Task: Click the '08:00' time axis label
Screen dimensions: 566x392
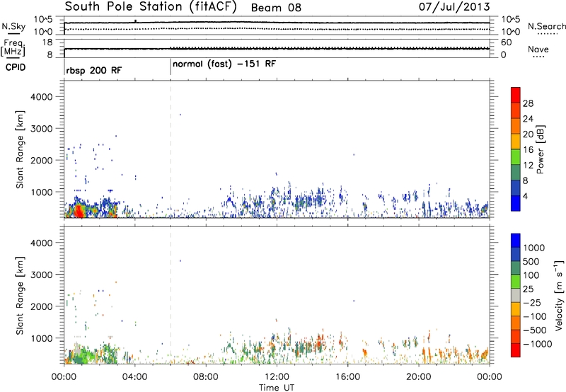Action: pos(206,377)
